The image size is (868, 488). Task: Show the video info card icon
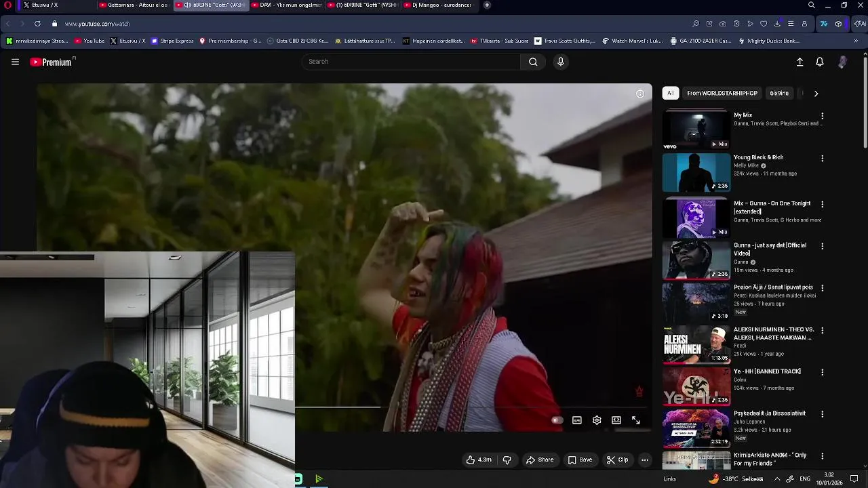639,94
